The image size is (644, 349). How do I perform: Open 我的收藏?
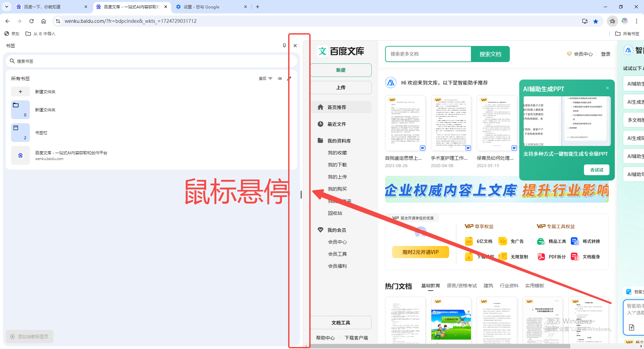coord(337,153)
